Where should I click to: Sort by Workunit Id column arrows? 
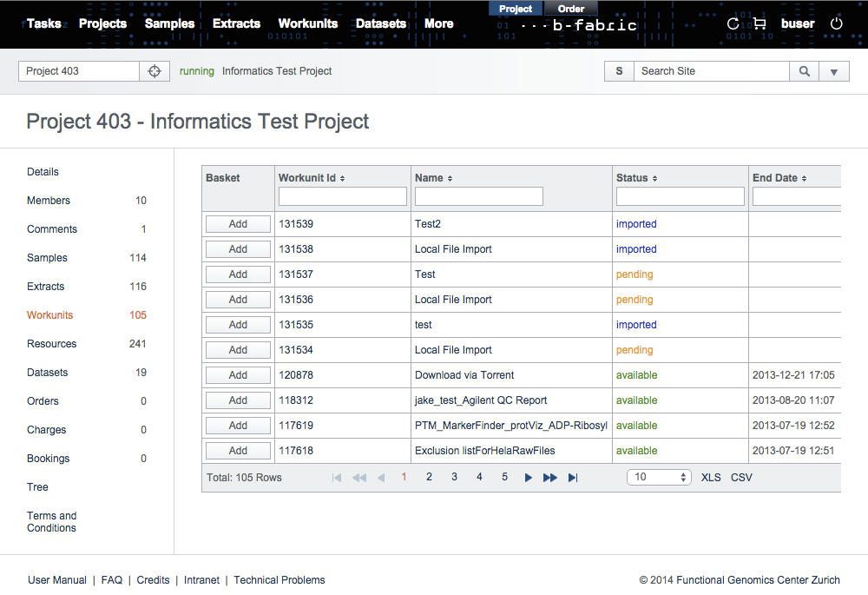343,178
